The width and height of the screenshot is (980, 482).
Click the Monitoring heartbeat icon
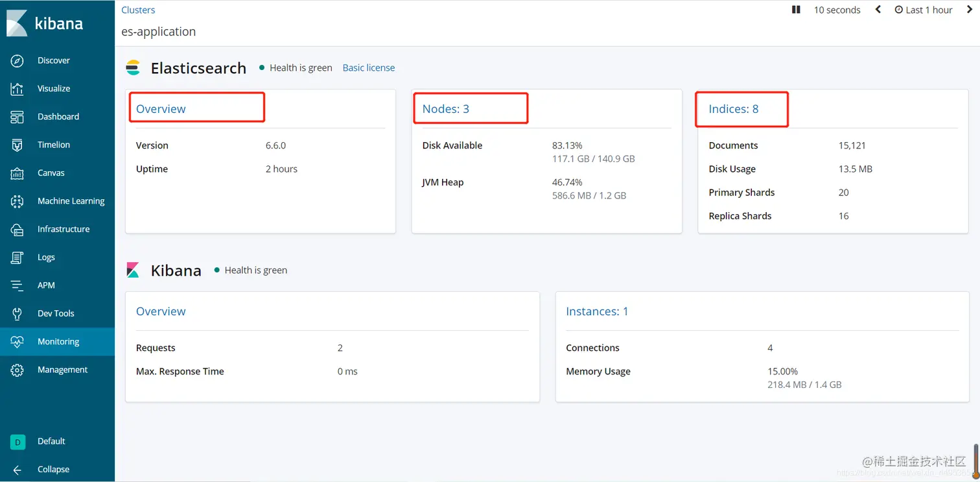click(17, 342)
